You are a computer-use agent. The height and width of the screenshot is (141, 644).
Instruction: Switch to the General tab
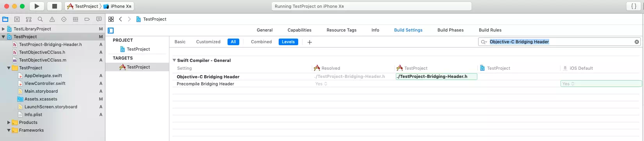tap(265, 30)
